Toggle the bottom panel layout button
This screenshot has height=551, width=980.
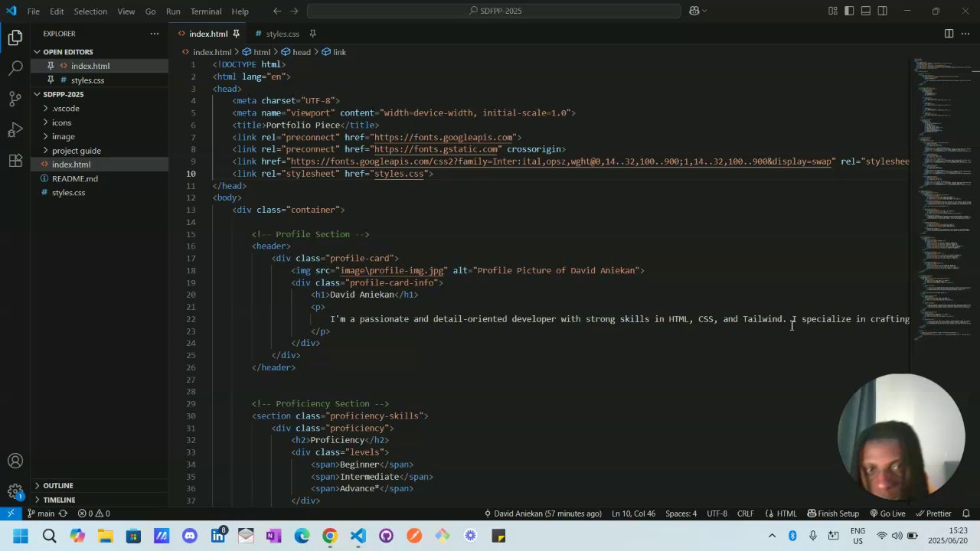point(866,11)
